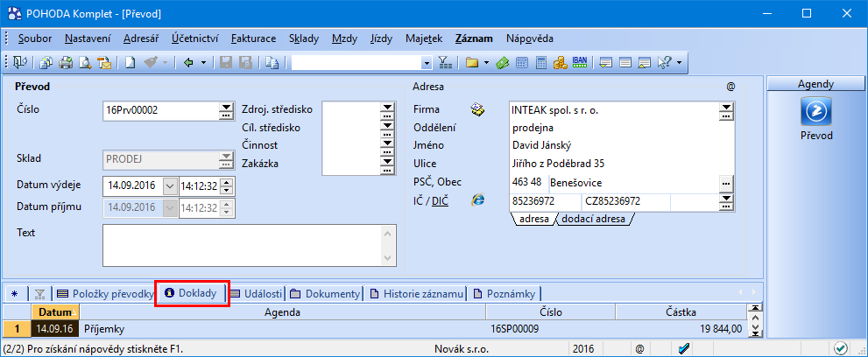868x357 pixels.
Task: Click the filter funnel toolbar icon
Action: point(445,62)
